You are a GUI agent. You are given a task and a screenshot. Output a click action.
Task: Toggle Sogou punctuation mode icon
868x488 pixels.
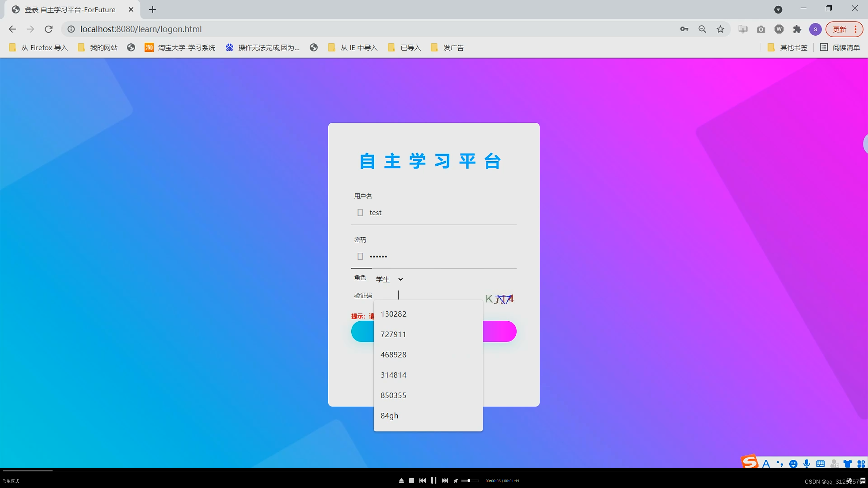coord(780,463)
